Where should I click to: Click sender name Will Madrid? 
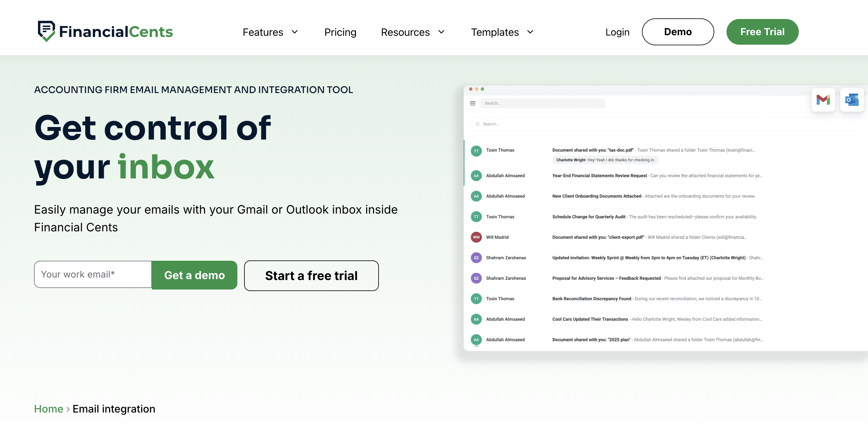tap(497, 237)
